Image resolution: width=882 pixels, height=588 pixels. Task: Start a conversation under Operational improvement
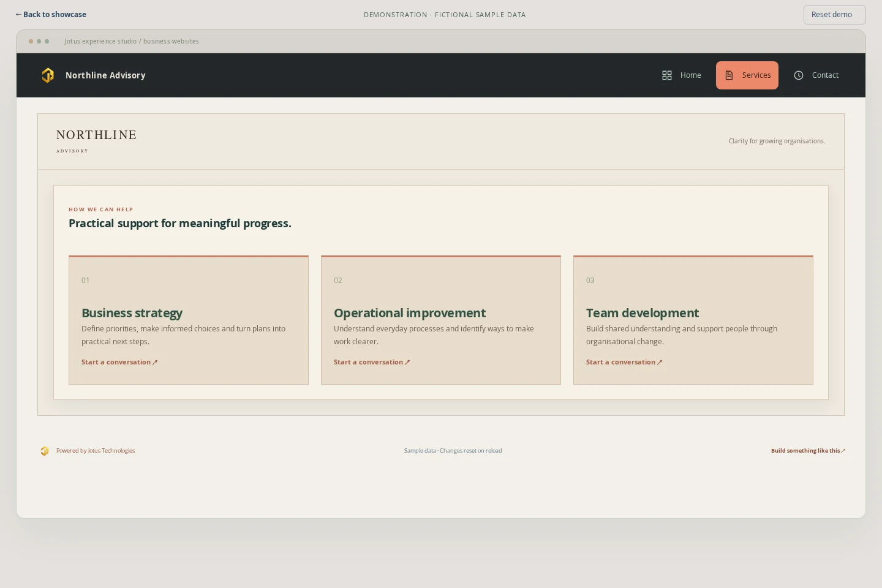pyautogui.click(x=372, y=362)
